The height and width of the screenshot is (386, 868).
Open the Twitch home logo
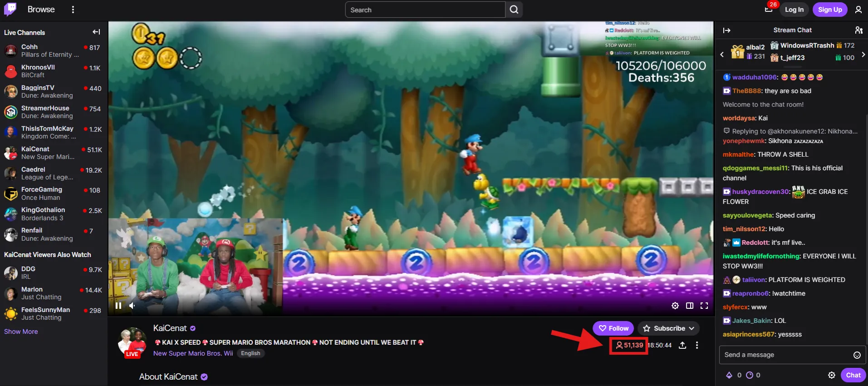(x=10, y=9)
